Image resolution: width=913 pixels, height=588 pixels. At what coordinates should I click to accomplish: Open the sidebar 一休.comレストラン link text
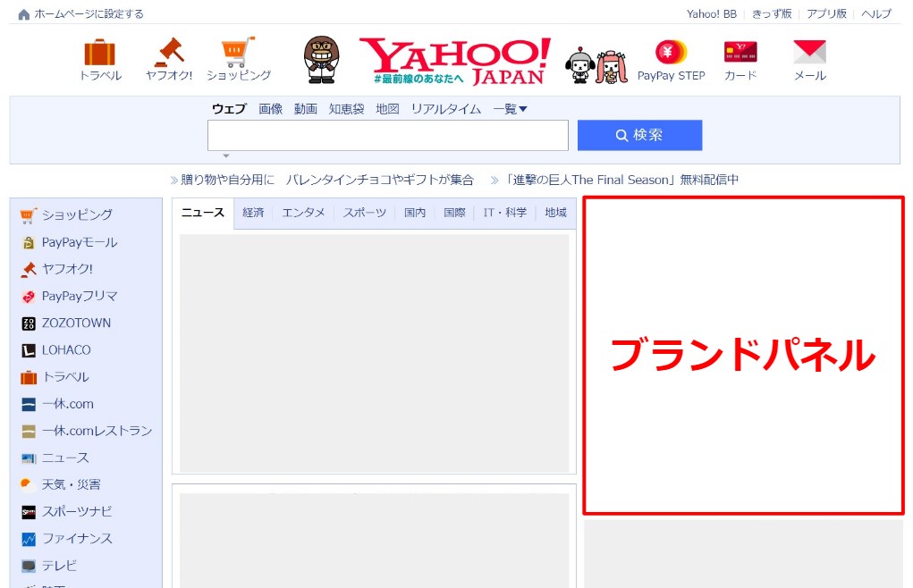(97, 431)
